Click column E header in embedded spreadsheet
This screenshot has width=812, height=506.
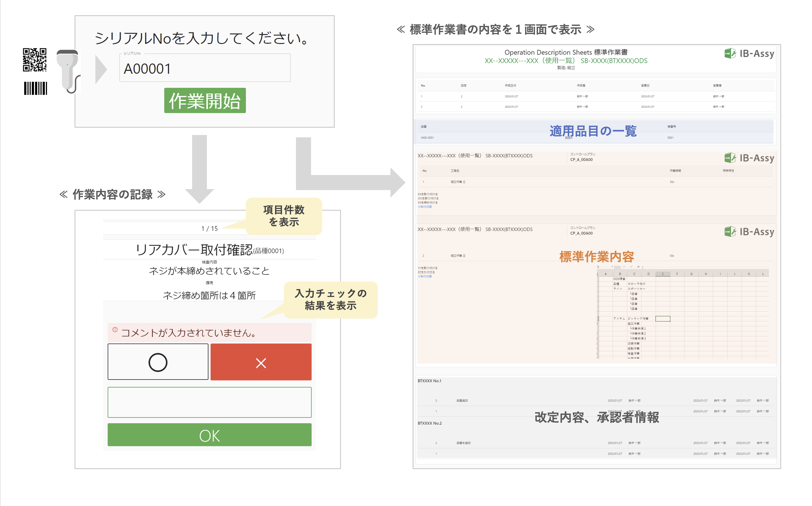663,274
